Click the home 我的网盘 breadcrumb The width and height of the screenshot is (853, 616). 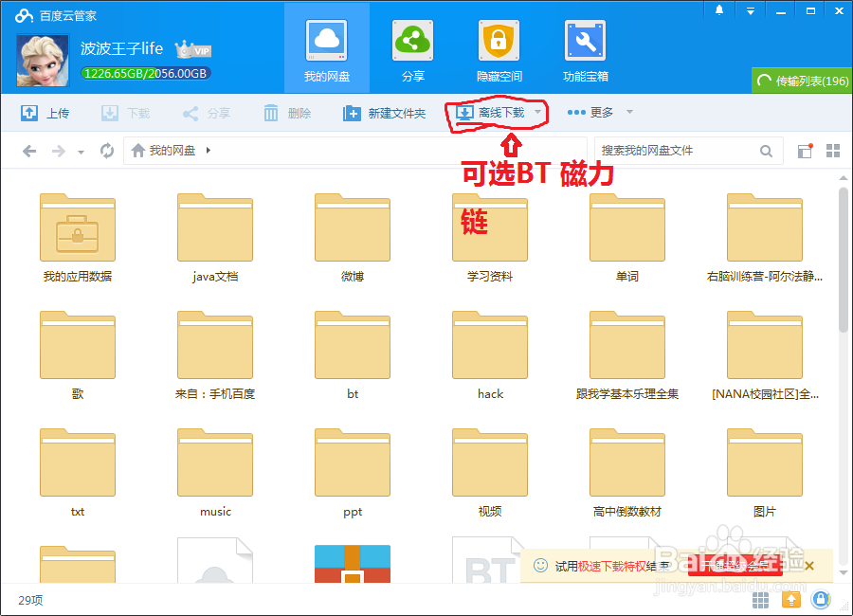tap(163, 150)
